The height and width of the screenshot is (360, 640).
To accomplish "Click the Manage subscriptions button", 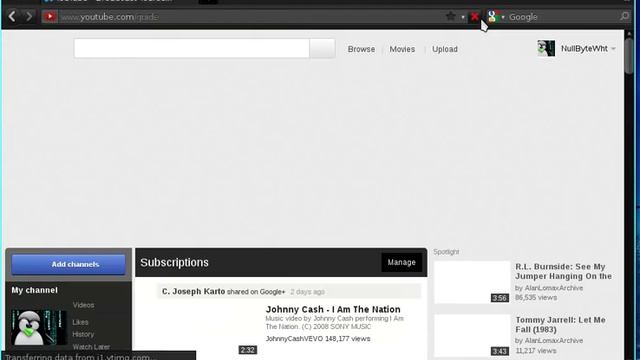I will pos(402,262).
